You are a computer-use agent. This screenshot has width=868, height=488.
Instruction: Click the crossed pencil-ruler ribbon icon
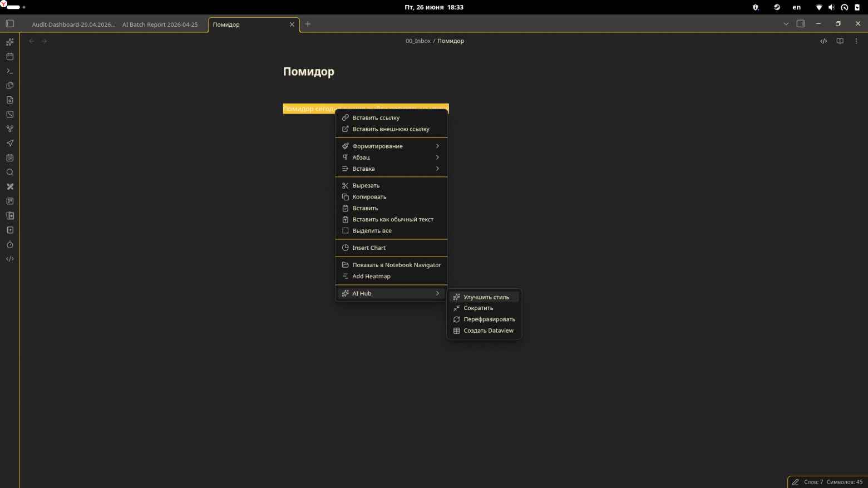9,187
